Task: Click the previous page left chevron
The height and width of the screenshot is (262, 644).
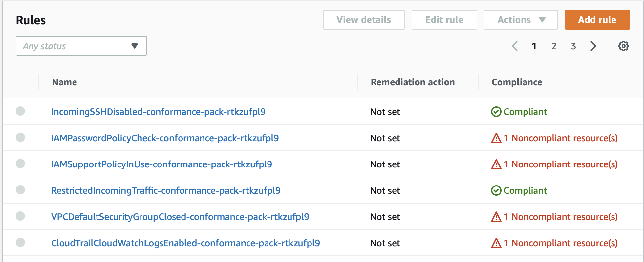Action: [515, 46]
